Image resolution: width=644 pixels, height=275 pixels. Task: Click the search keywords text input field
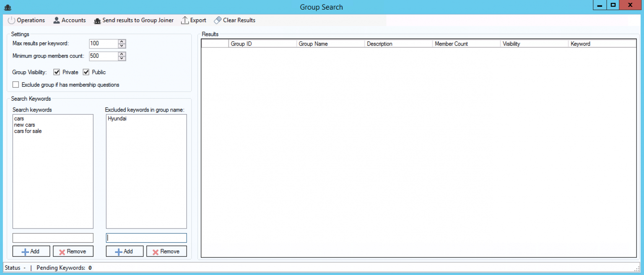point(53,238)
